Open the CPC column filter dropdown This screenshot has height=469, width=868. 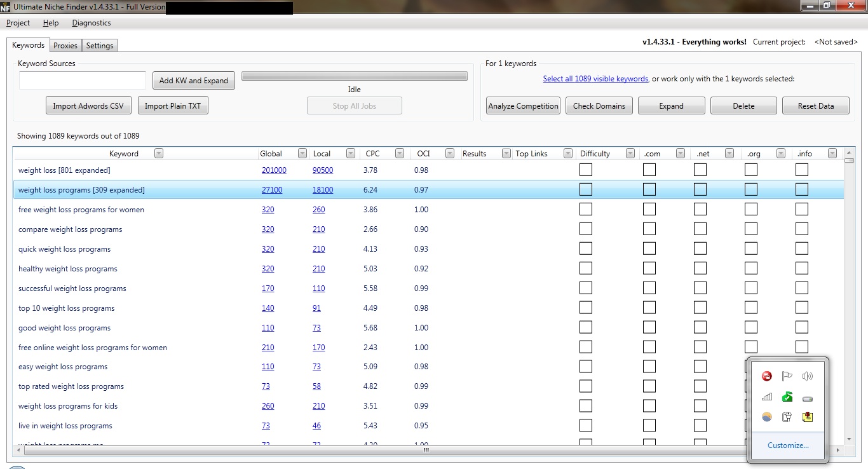coord(399,153)
